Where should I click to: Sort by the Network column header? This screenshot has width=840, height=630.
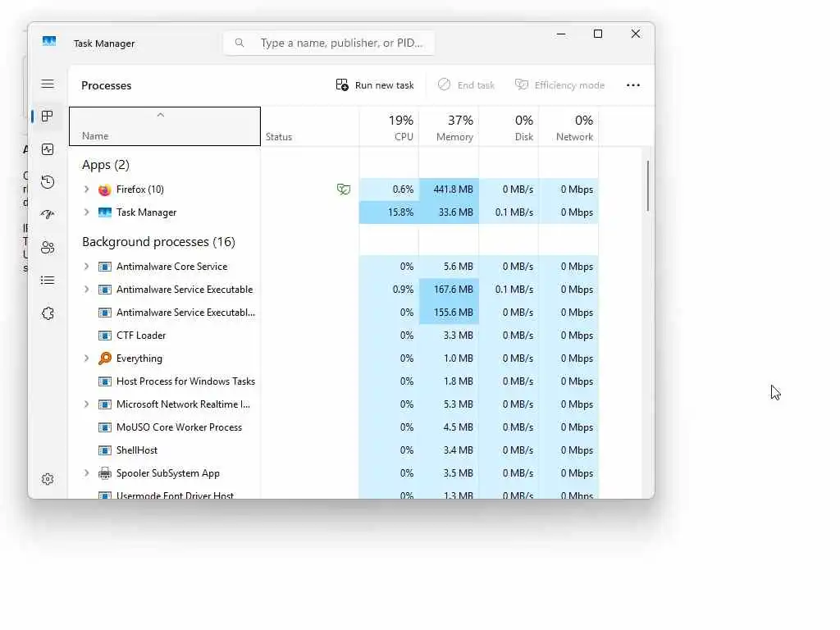click(x=569, y=126)
